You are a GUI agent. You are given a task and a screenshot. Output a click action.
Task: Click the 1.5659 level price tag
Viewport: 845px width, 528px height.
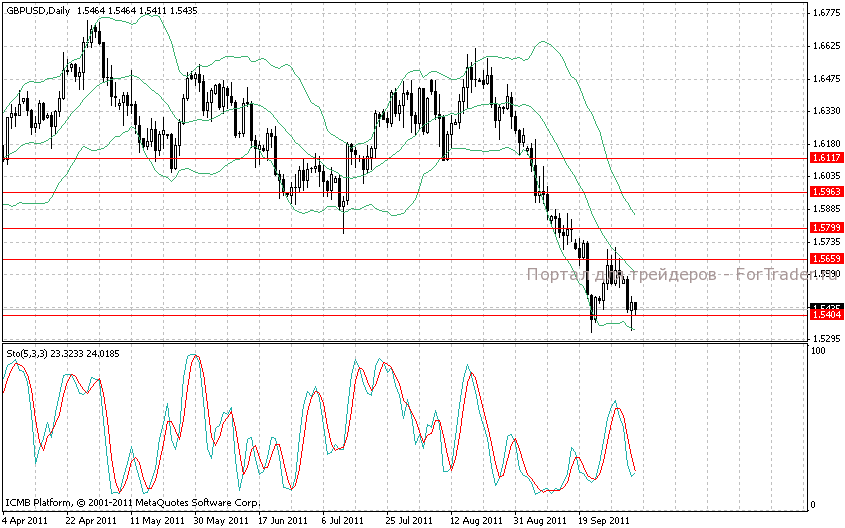[x=825, y=259]
